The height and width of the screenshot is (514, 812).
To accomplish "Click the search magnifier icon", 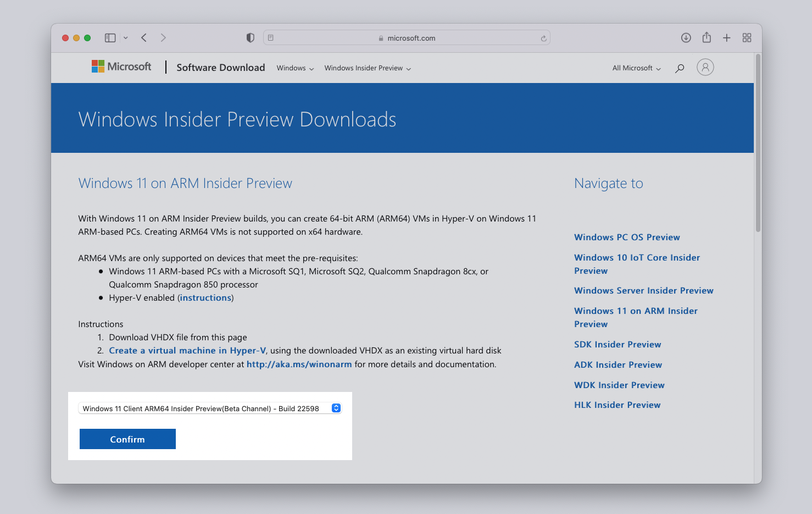I will [x=680, y=68].
